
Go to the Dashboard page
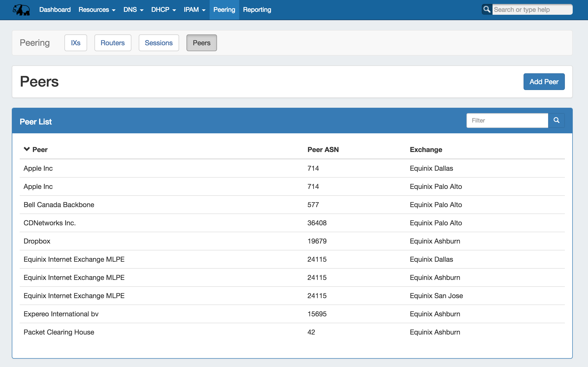pyautogui.click(x=55, y=10)
